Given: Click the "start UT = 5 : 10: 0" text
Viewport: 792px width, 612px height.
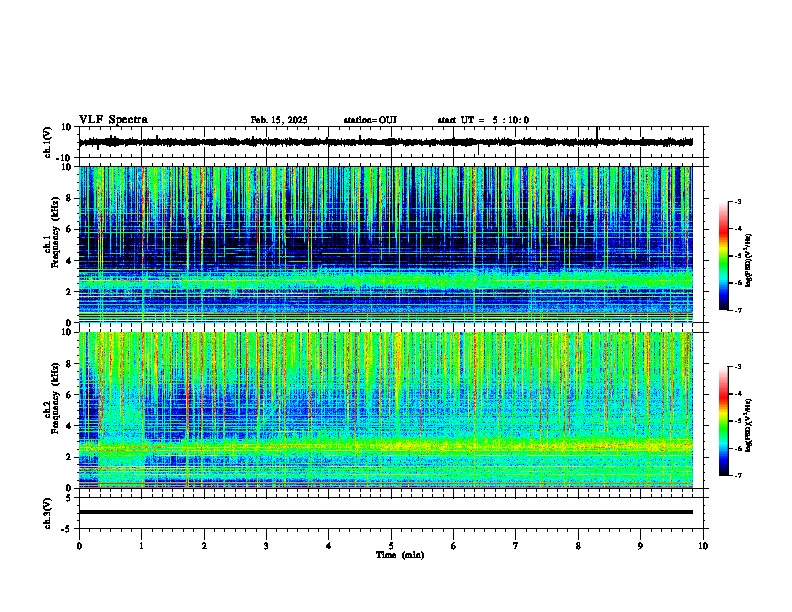Looking at the screenshot, I should pyautogui.click(x=483, y=120).
